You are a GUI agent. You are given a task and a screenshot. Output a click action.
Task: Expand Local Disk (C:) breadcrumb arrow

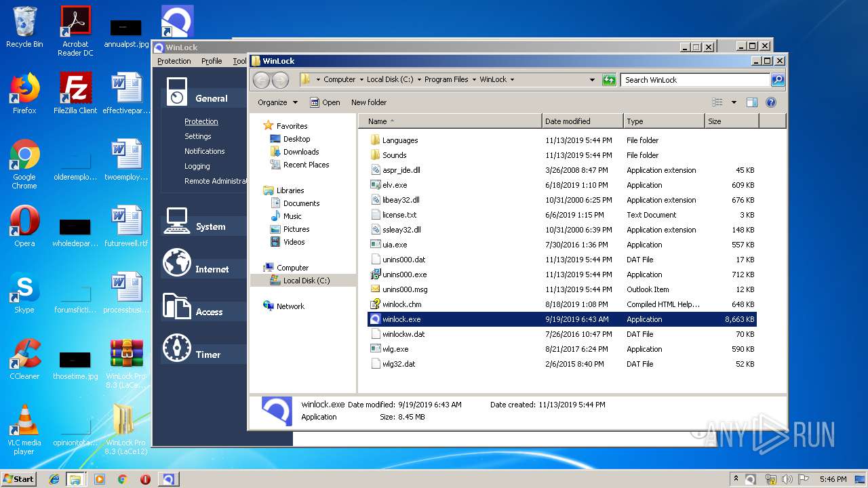click(x=418, y=80)
